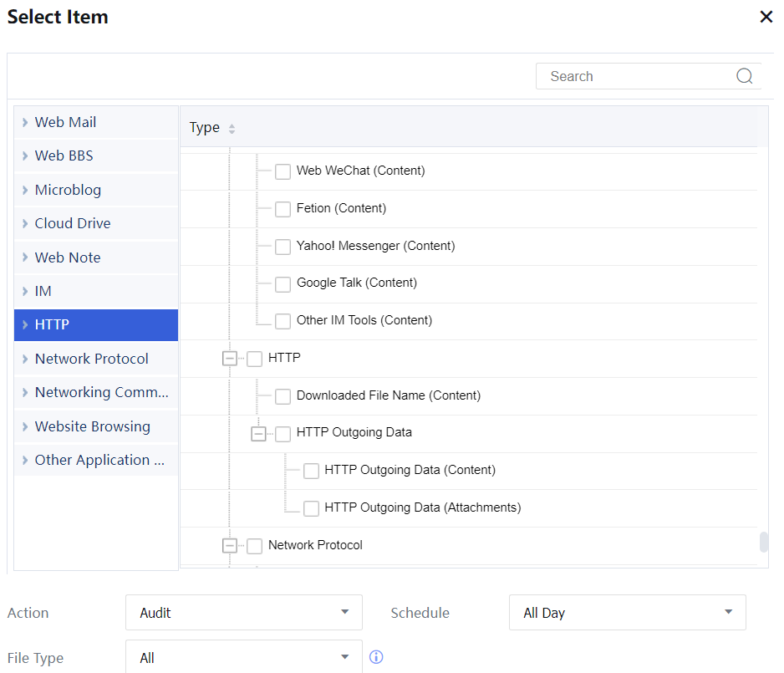Enable HTTP Outgoing Data (Attachments) checkbox

point(311,508)
